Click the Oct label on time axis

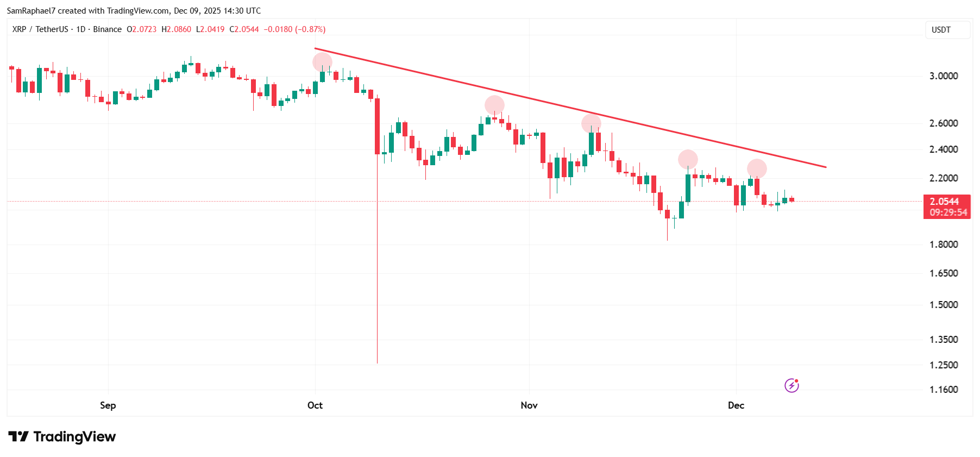pyautogui.click(x=315, y=405)
